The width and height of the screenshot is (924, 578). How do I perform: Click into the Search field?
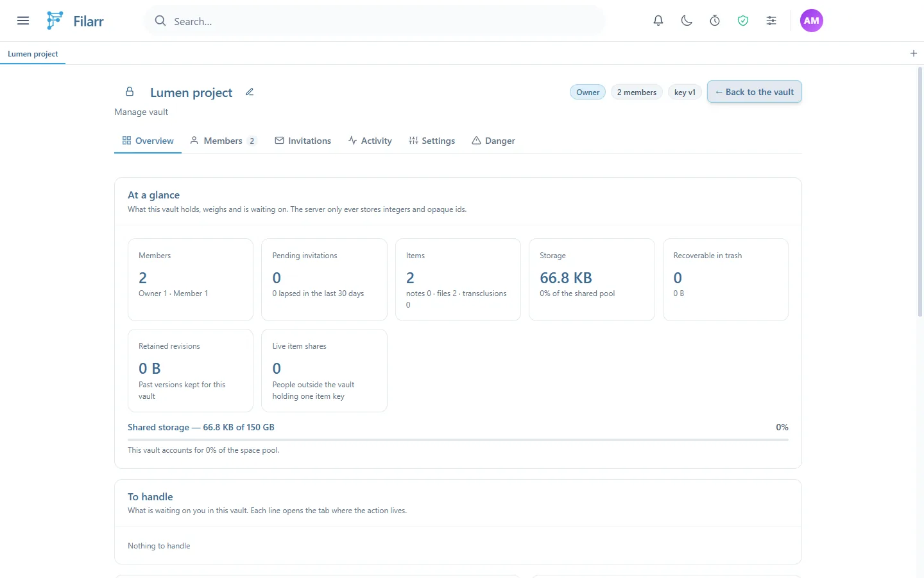(x=375, y=21)
